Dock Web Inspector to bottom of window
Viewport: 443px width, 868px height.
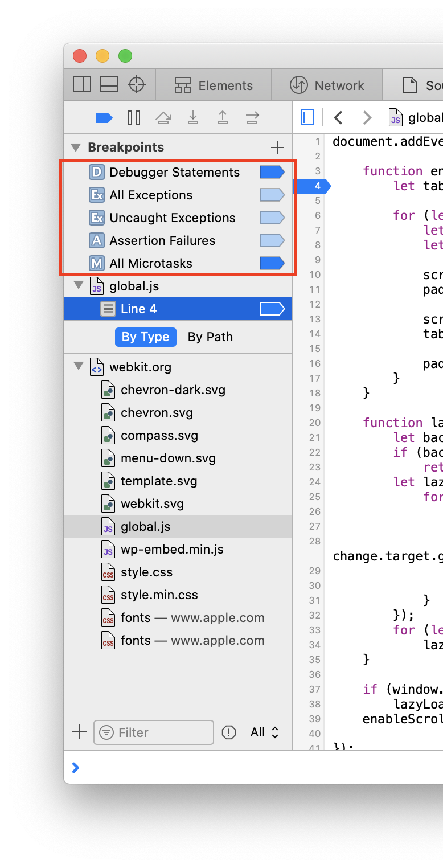109,85
